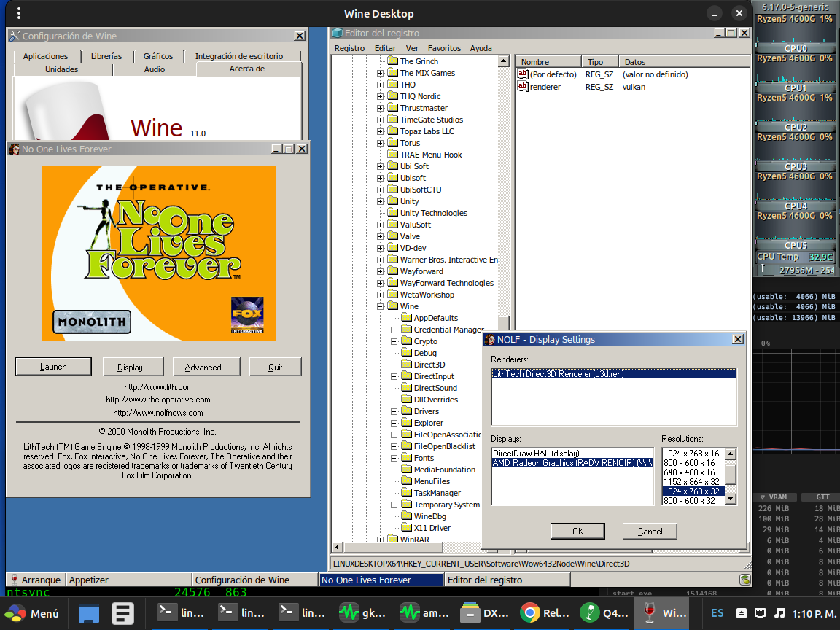
Task: Collapse the Wine registry key
Action: 380,306
